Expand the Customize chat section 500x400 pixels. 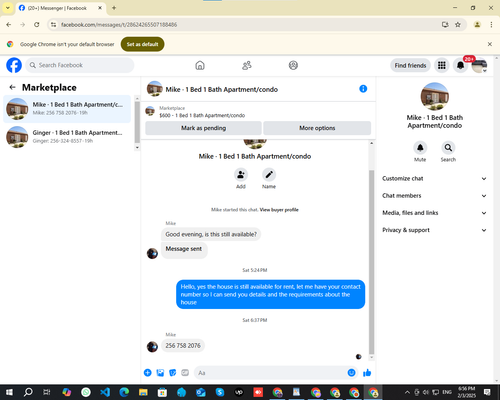434,179
